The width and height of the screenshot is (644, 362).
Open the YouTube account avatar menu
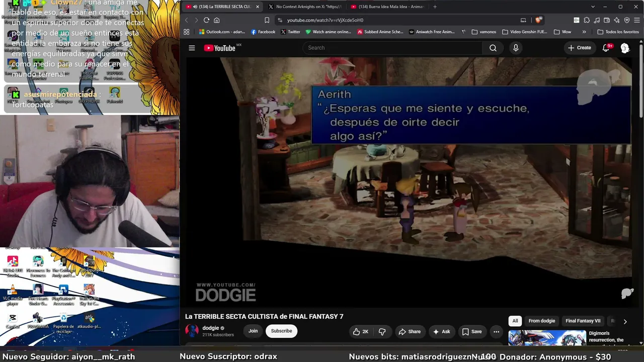[x=625, y=48]
